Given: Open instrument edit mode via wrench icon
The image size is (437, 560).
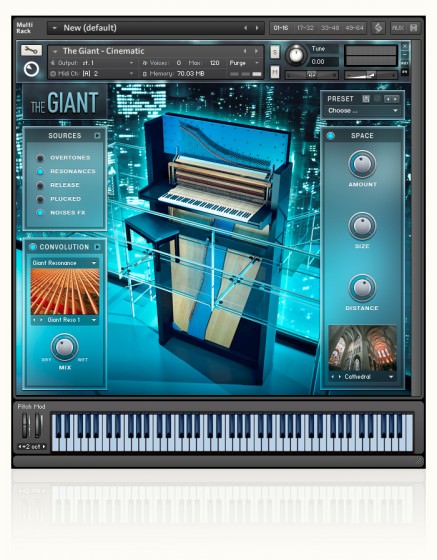Looking at the screenshot, I should tap(31, 50).
